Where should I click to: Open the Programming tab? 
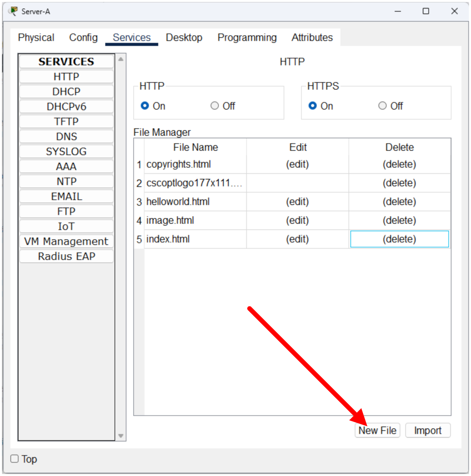coord(247,38)
